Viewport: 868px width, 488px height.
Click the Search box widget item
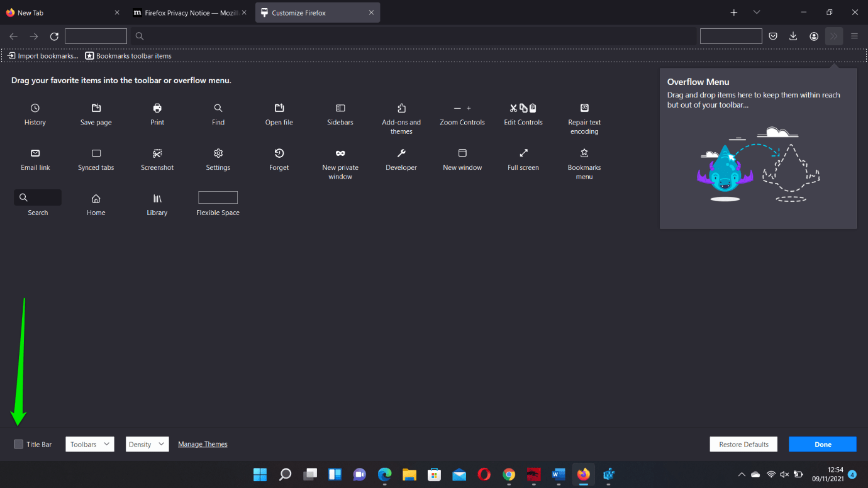[x=38, y=197]
